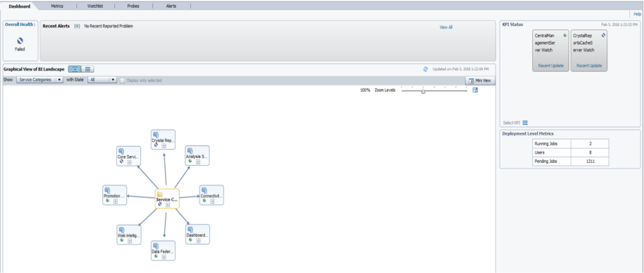644x273 pixels.
Task: Click View All recent alerts
Action: pyautogui.click(x=446, y=27)
